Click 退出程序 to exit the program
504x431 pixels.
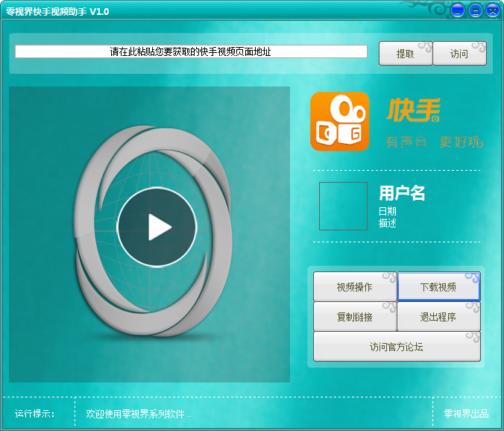(x=438, y=317)
